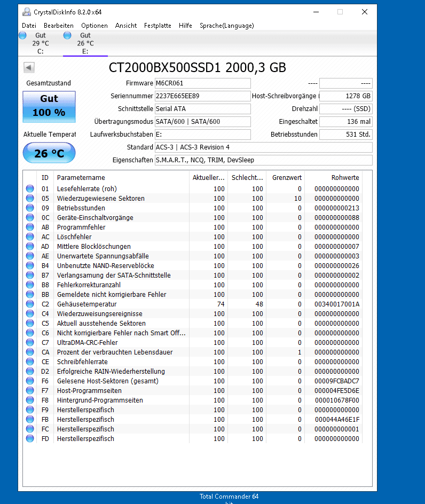Click status orb for Programmfehler row
Viewport: 425px width, 504px height.
tap(30, 227)
